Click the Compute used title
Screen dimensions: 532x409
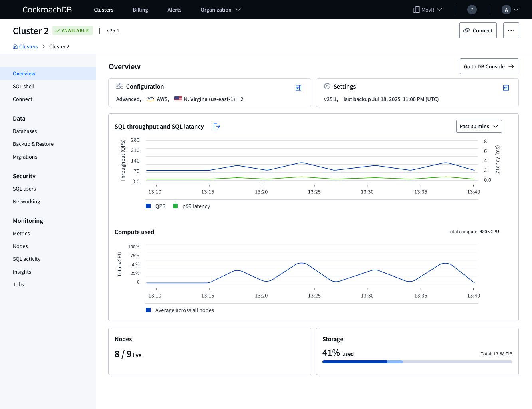pos(134,232)
